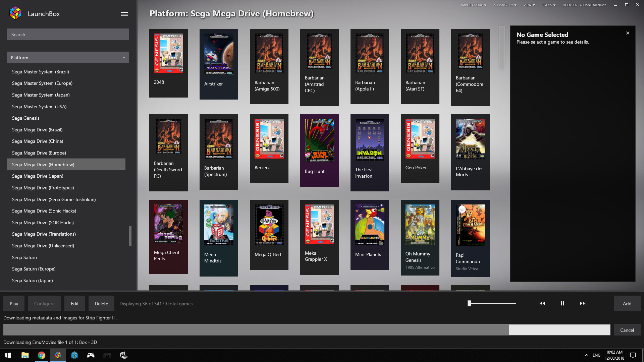Open the View dropdown menu
Viewport: 644px width, 362px height.
click(x=529, y=5)
